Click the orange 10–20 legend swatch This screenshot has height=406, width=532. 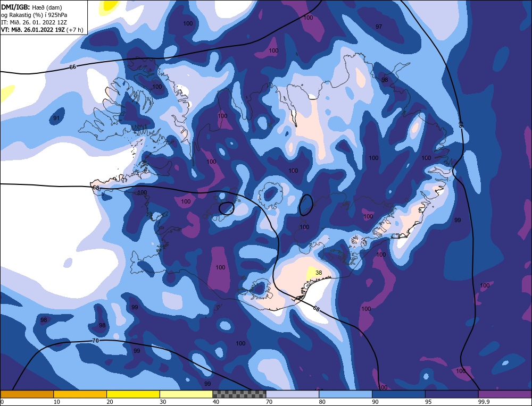coord(80,394)
